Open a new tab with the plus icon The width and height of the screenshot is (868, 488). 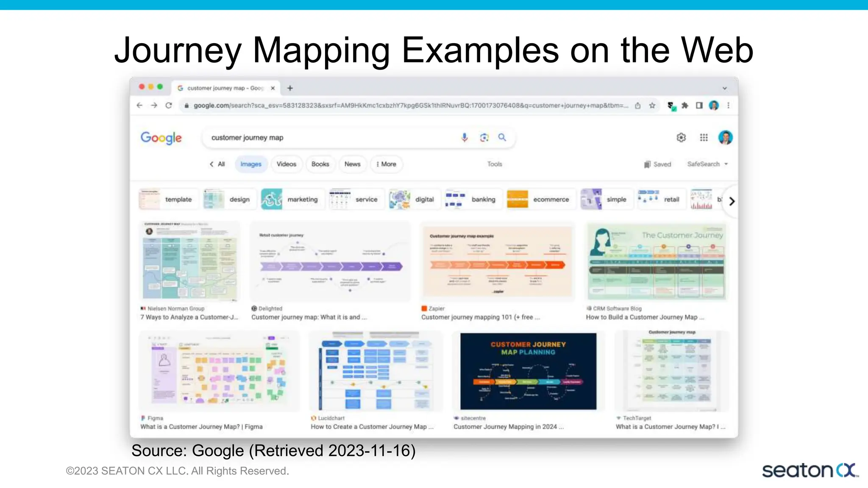point(290,88)
